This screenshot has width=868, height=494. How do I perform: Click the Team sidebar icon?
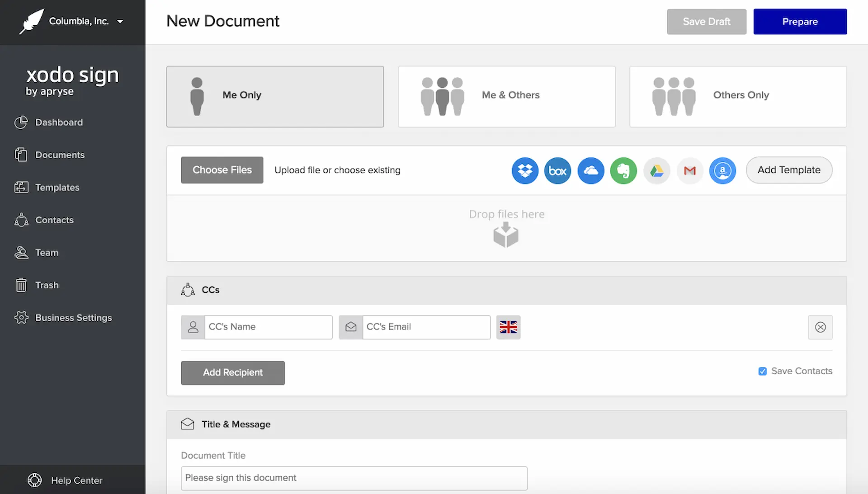point(21,252)
